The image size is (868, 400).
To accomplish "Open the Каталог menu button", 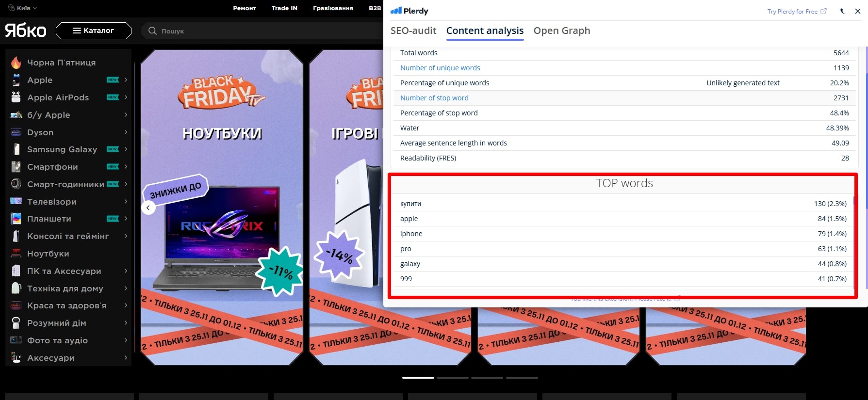I will click(94, 31).
